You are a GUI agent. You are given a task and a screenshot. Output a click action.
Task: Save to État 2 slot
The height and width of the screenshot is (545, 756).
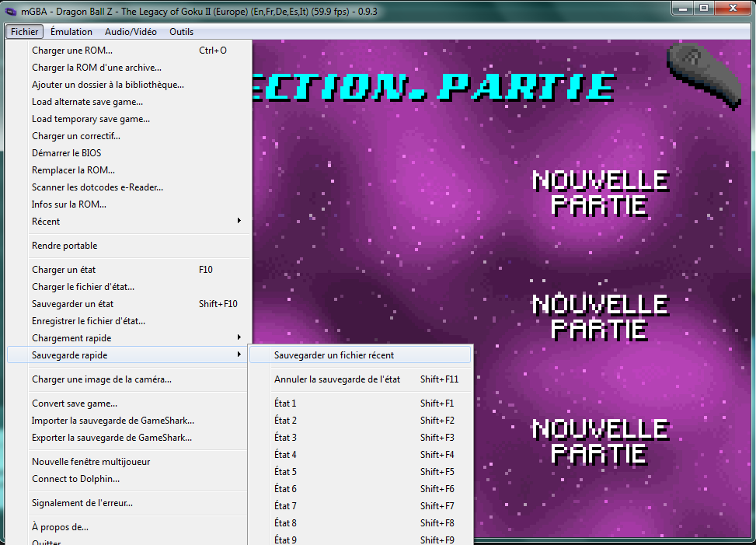pos(361,421)
